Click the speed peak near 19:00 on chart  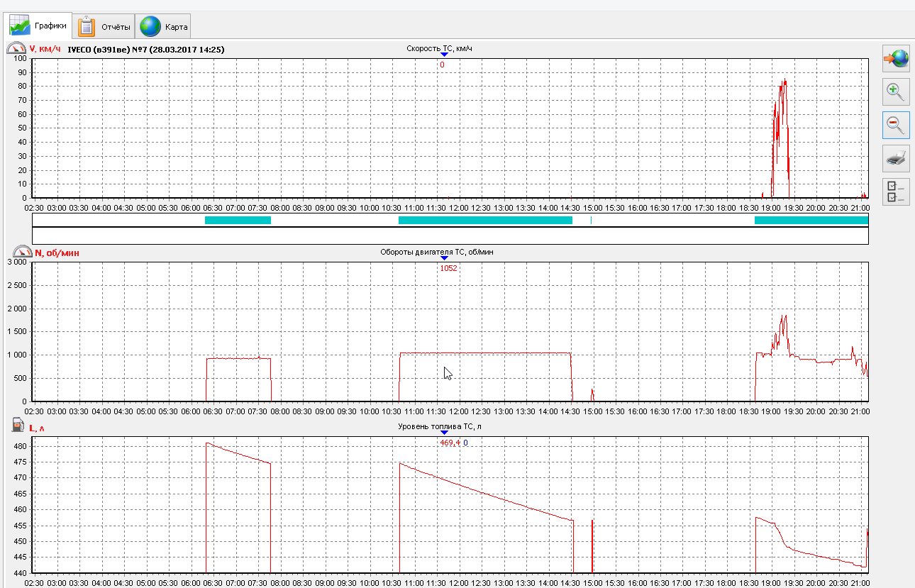point(784,82)
